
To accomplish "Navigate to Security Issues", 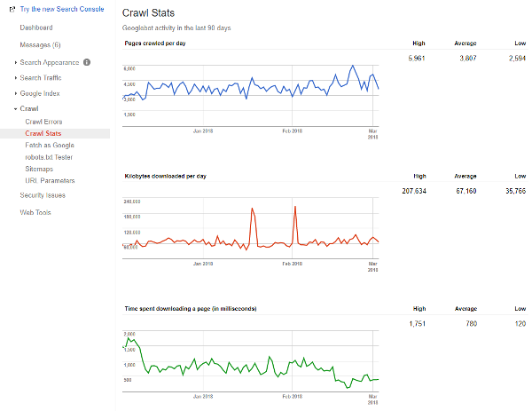I will [43, 194].
